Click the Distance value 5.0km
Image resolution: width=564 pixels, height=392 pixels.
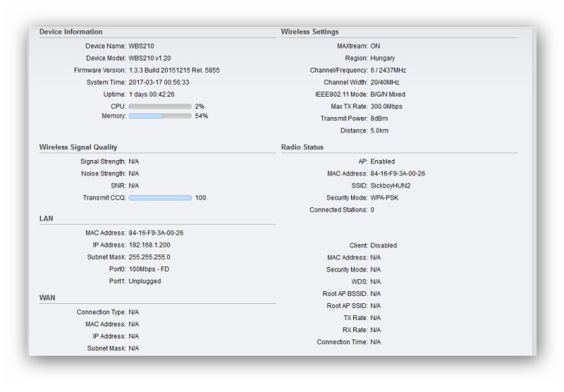[x=379, y=130]
